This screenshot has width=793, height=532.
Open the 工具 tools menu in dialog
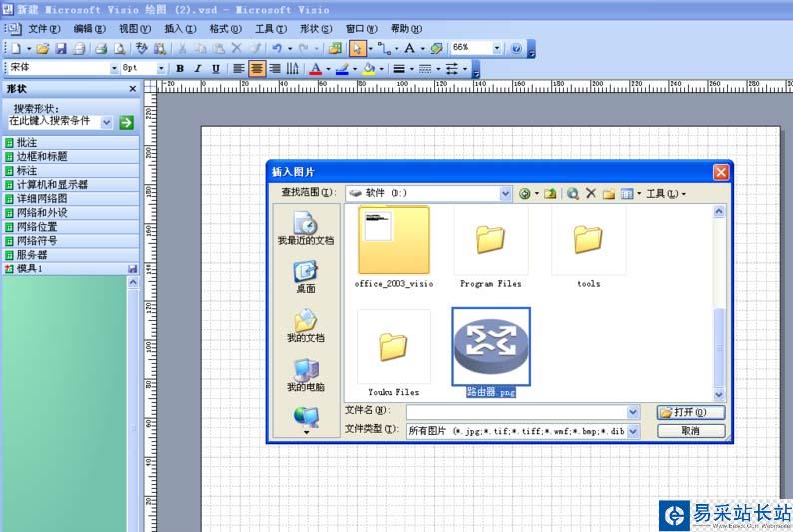click(666, 194)
